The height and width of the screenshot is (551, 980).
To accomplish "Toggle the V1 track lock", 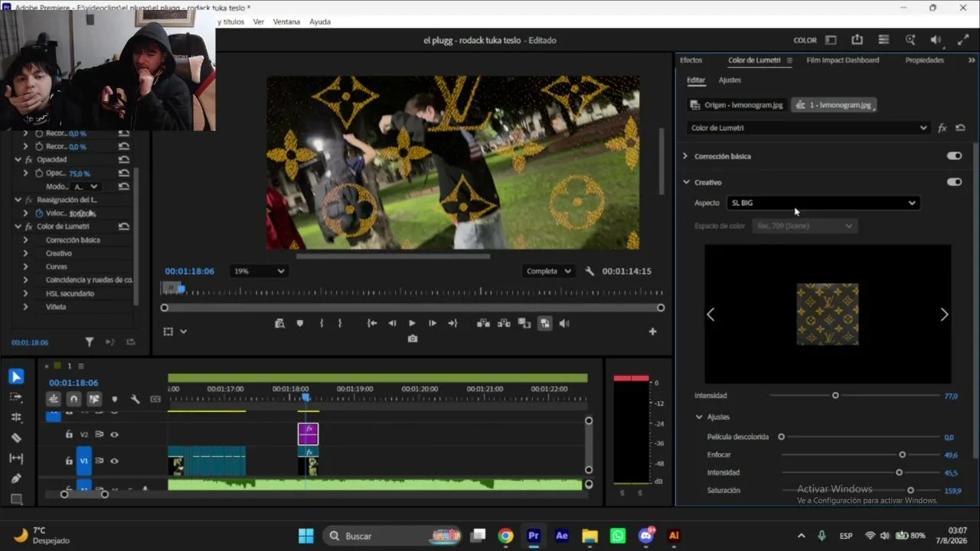I will pyautogui.click(x=69, y=461).
